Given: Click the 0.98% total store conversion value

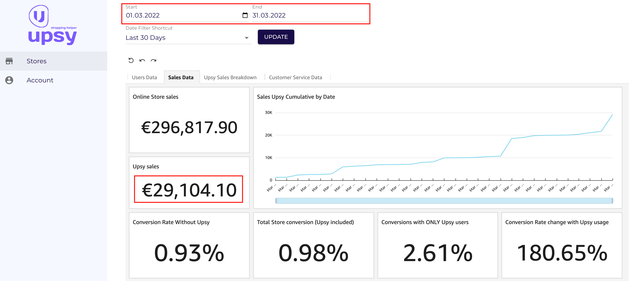Looking at the screenshot, I should click(313, 253).
